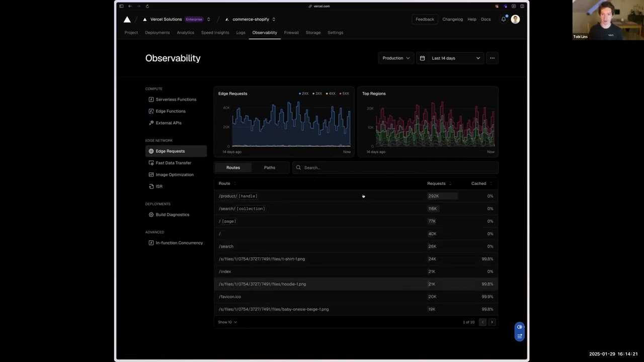Click the Vercel triangle logo
Image resolution: width=644 pixels, height=362 pixels.
click(x=127, y=19)
